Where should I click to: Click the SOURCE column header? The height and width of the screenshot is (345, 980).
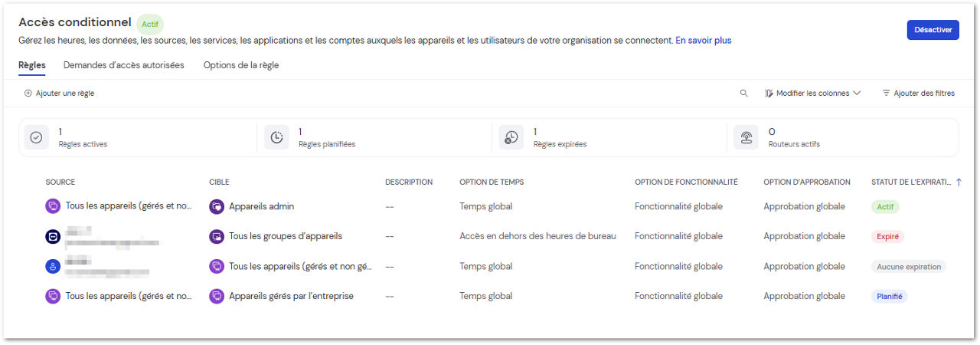tap(60, 182)
